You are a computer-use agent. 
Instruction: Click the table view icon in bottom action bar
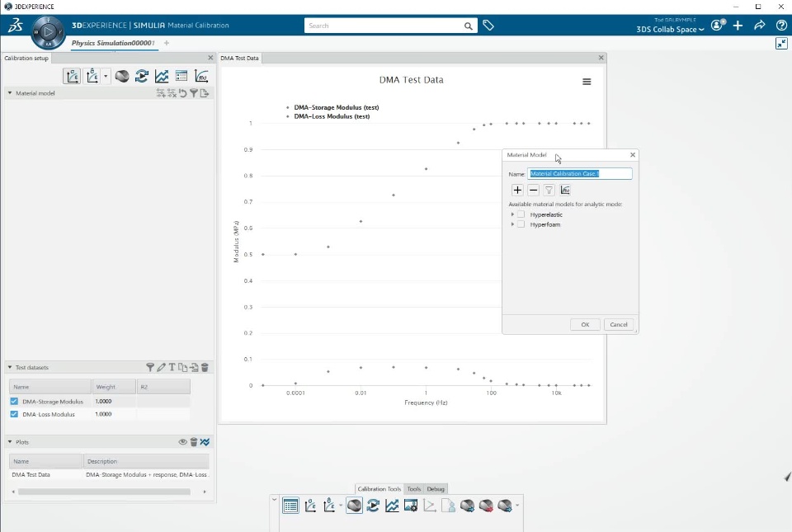[x=290, y=506]
